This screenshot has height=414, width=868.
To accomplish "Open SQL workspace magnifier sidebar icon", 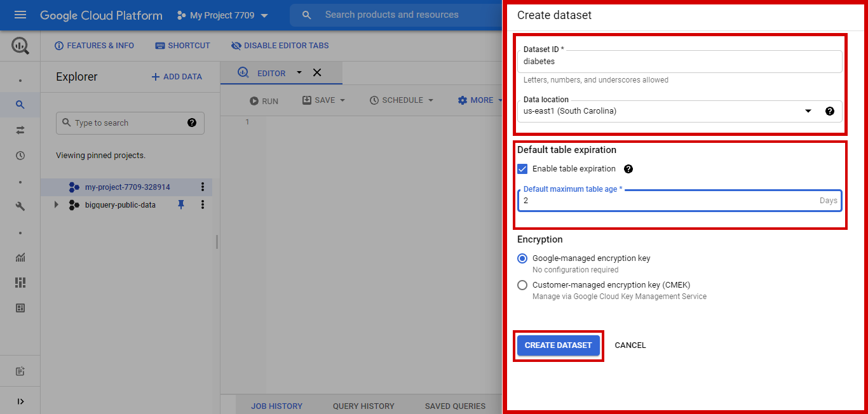I will point(20,105).
